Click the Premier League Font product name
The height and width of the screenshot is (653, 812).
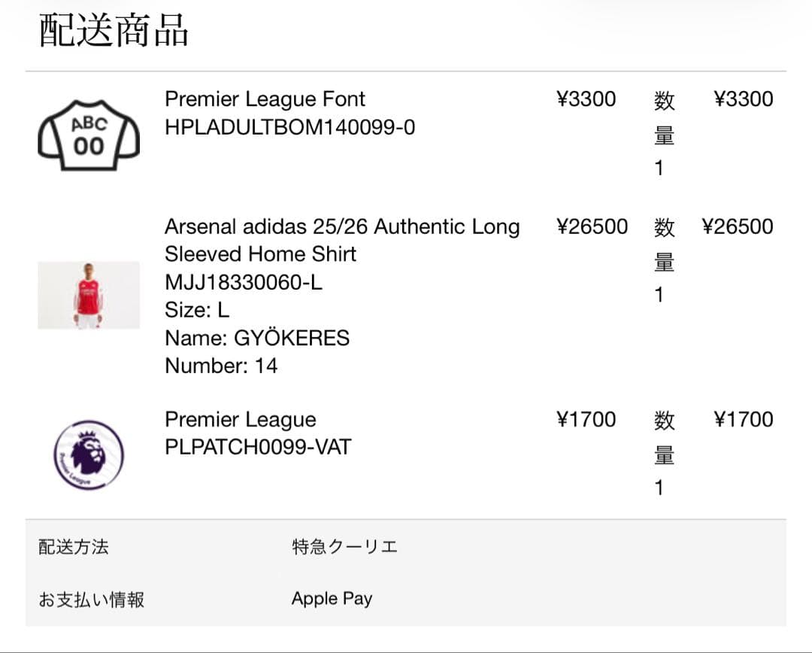[x=265, y=99]
